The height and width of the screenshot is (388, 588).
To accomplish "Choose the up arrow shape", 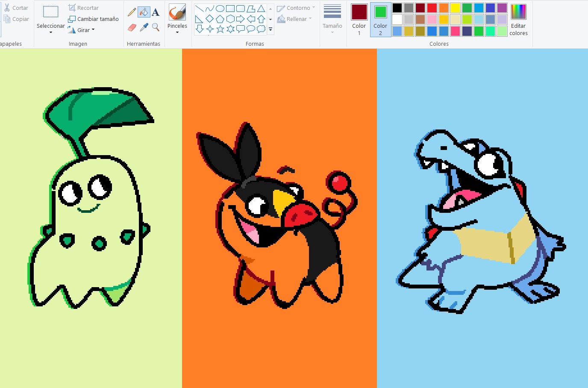I will tap(261, 19).
